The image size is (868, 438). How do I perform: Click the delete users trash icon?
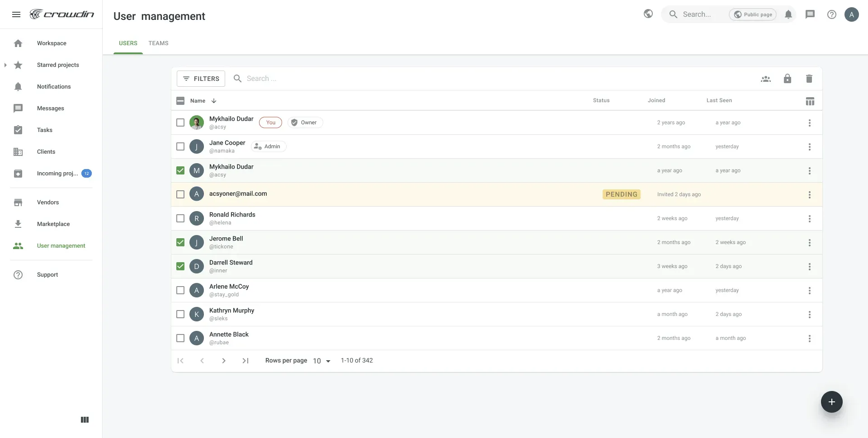tap(809, 79)
